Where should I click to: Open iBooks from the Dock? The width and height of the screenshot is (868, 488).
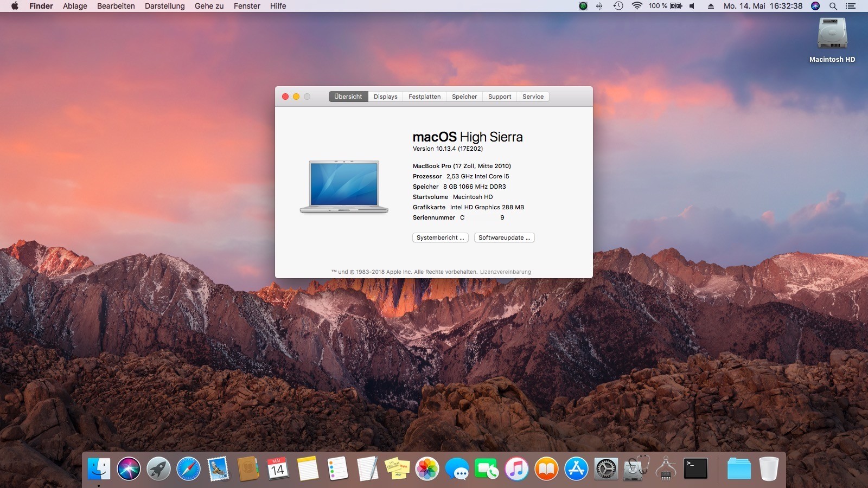point(546,468)
